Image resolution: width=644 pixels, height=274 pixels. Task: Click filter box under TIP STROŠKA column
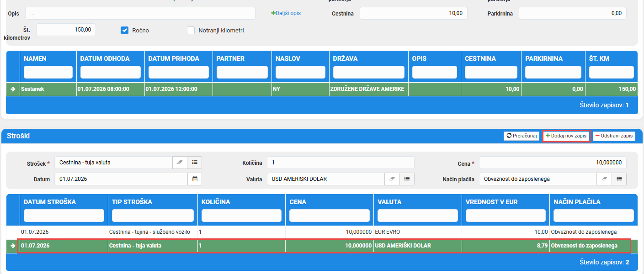[x=153, y=216]
